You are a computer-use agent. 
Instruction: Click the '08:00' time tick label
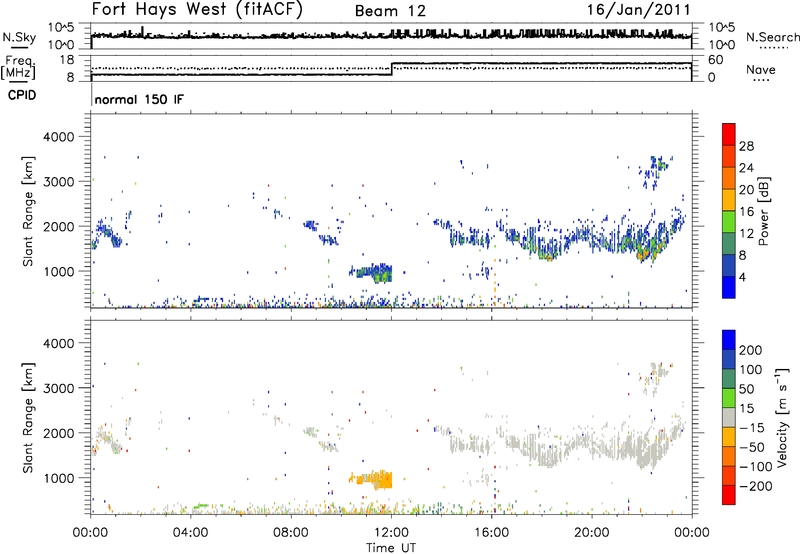(291, 533)
